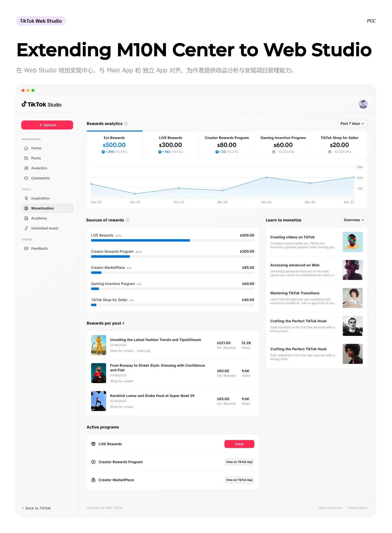Open the Overview dropdown
The image size is (392, 533).
[x=354, y=220]
